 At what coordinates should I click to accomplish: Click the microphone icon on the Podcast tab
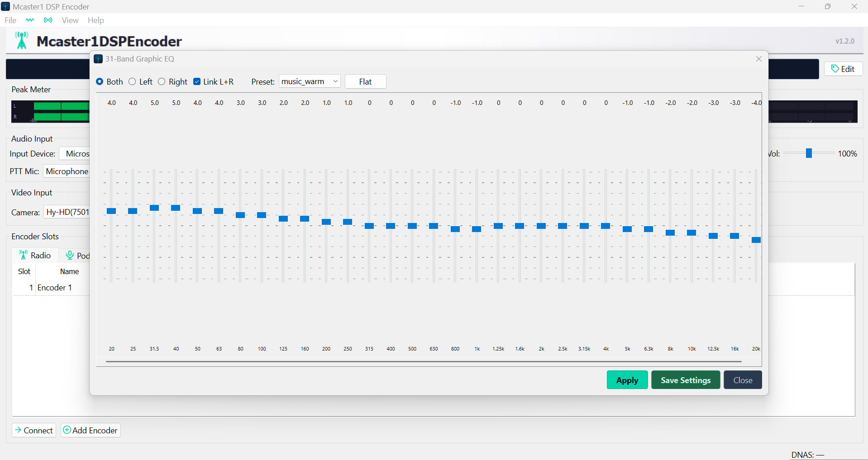point(70,256)
